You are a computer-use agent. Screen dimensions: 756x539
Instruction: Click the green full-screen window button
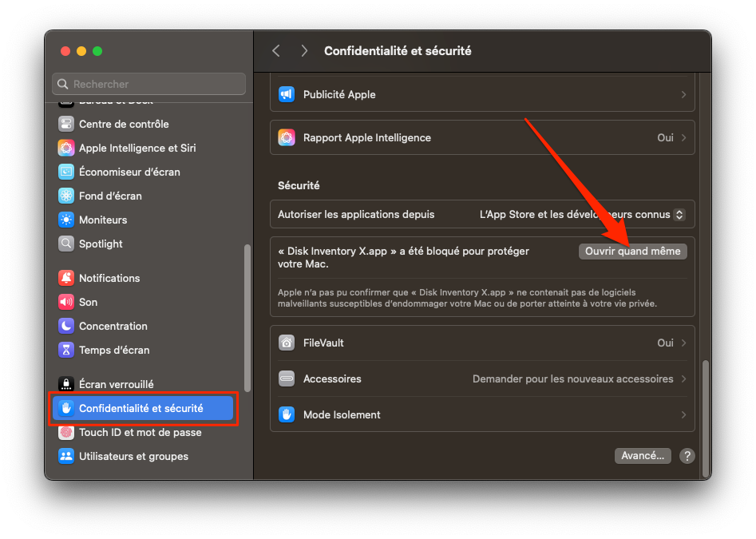point(97,51)
